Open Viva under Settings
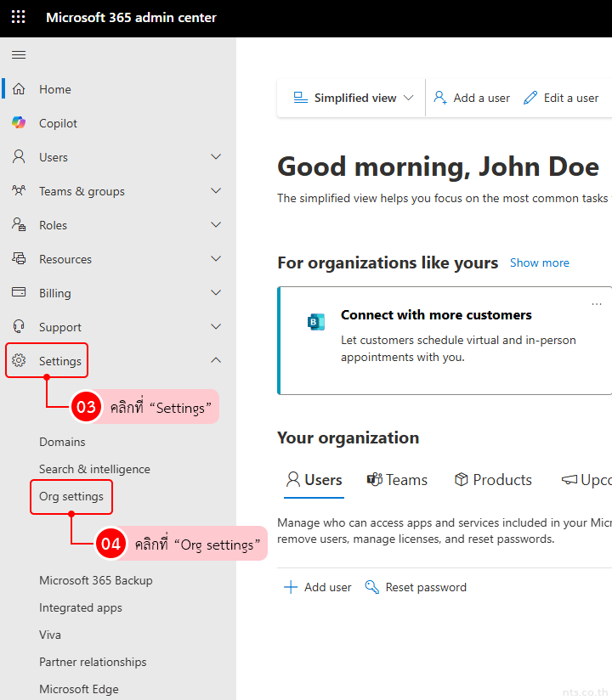612x700 pixels. [x=50, y=635]
